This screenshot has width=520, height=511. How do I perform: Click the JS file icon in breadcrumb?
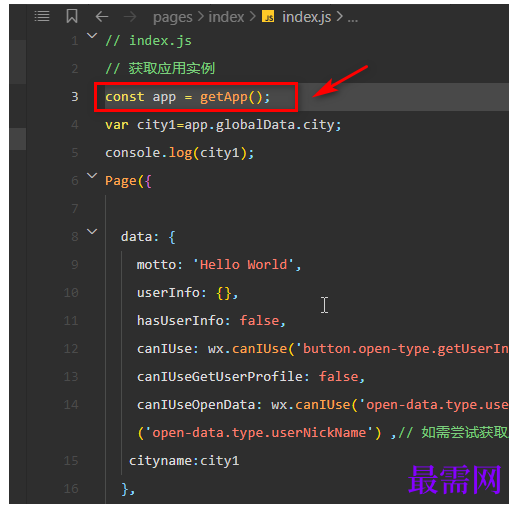point(268,16)
